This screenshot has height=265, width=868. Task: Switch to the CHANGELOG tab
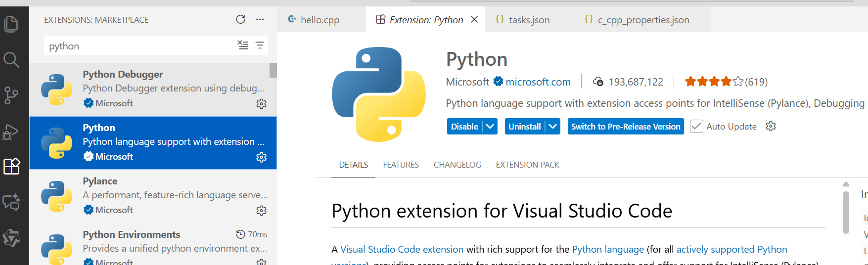pos(457,165)
